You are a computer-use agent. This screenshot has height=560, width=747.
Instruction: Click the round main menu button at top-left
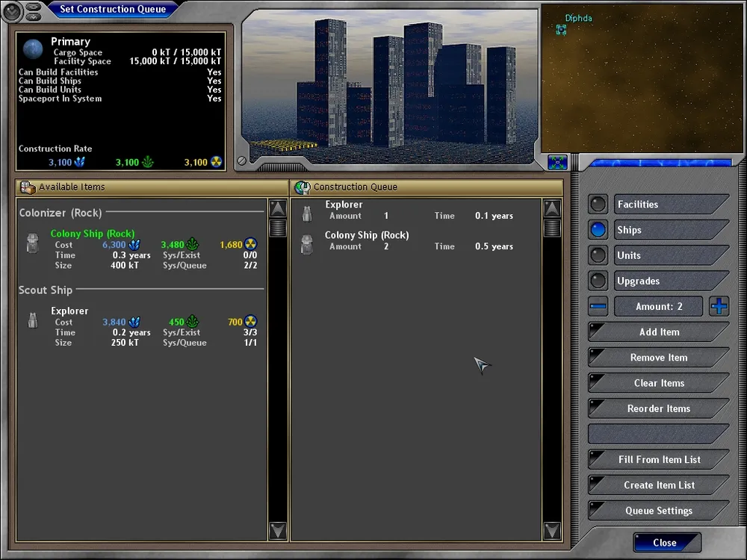point(12,10)
